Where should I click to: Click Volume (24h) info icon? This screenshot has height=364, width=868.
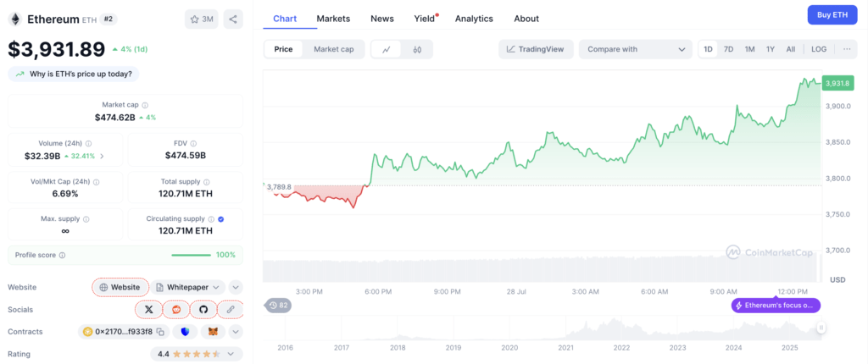(x=88, y=143)
